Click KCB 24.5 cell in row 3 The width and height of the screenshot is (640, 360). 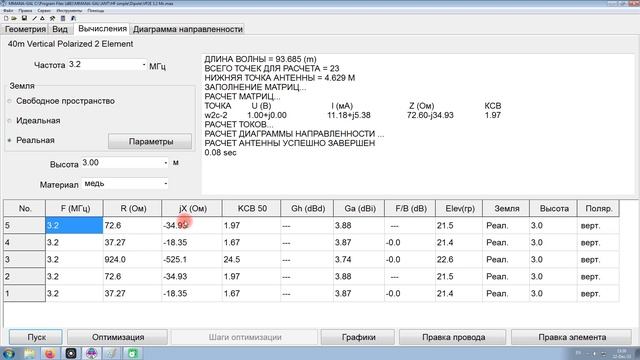(251, 260)
